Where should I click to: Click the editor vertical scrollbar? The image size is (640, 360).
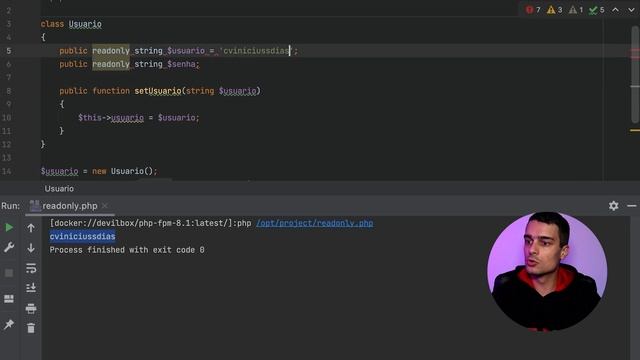(x=635, y=73)
